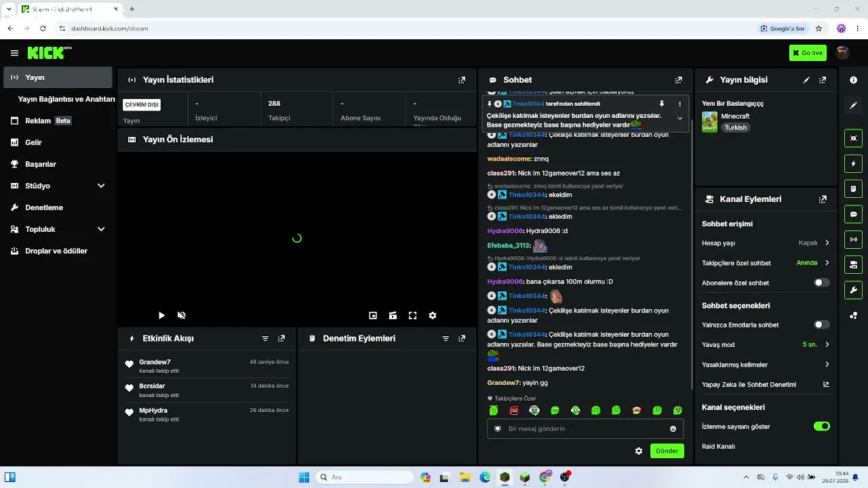
Task: Toggle the activity feed lightning widget icon
Action: tap(853, 163)
